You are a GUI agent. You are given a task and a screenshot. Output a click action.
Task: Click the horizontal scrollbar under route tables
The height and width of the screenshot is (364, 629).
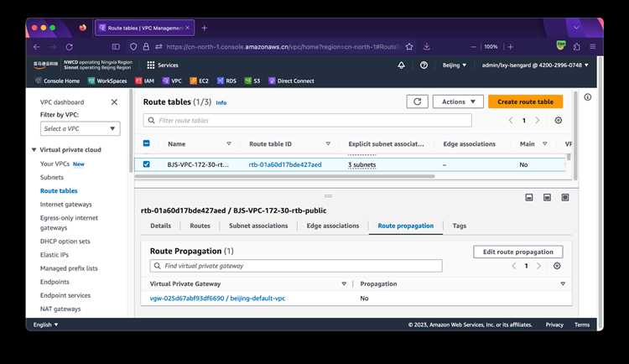click(x=284, y=176)
